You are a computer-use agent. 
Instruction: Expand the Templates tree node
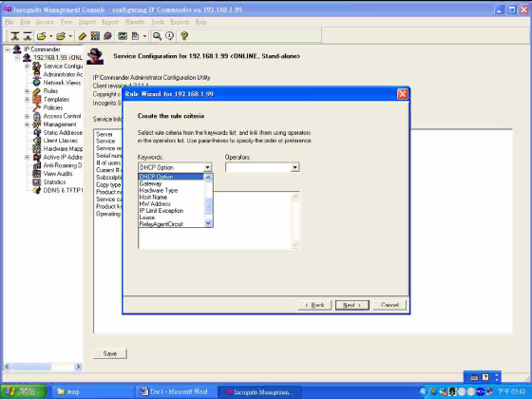(28, 100)
